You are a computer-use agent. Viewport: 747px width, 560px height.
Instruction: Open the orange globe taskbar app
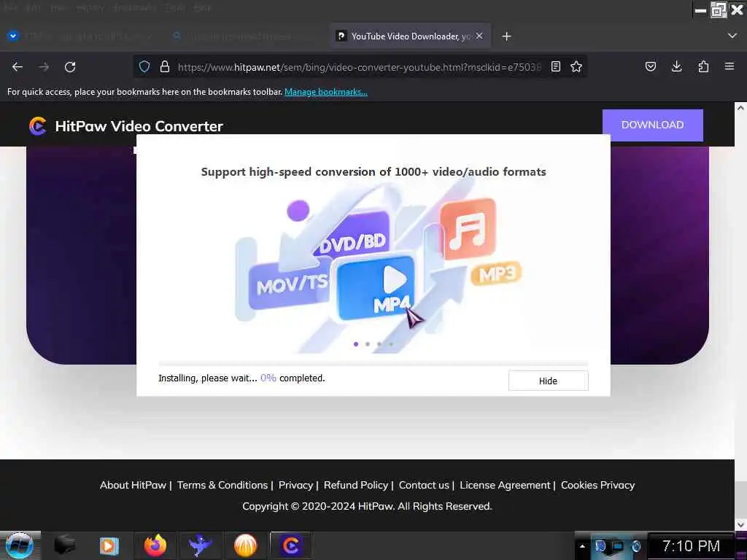point(245,545)
